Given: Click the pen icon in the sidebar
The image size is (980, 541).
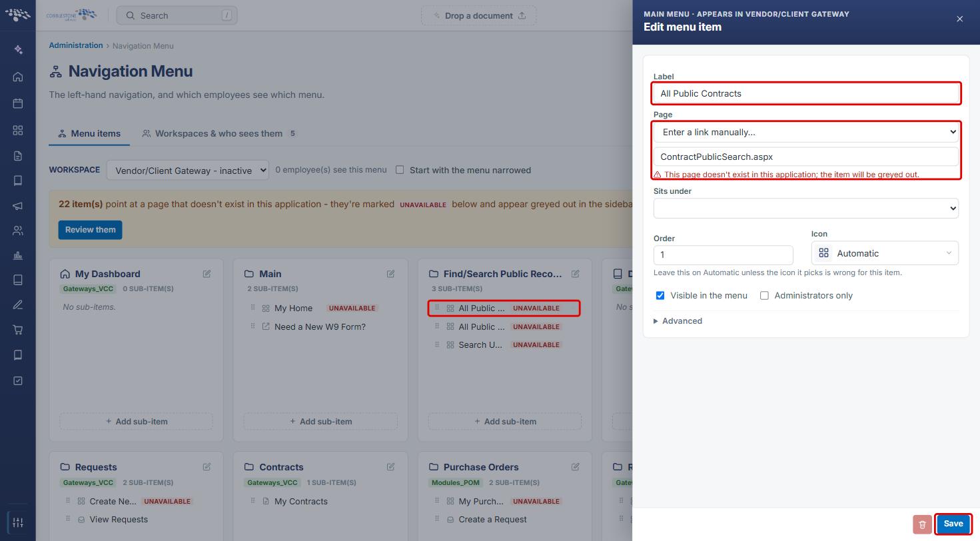Looking at the screenshot, I should pyautogui.click(x=18, y=304).
